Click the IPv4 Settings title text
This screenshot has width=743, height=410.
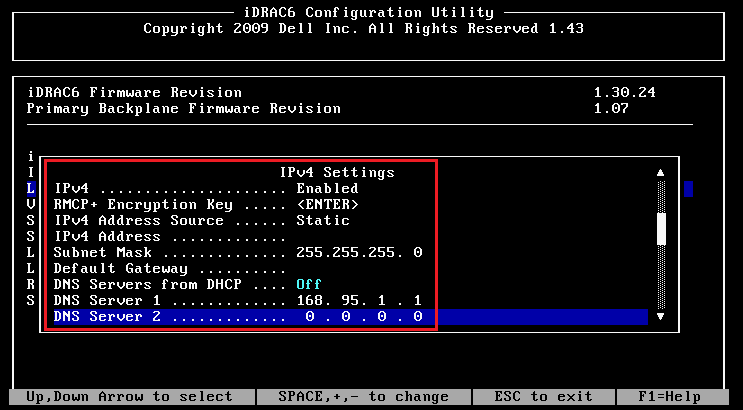point(337,172)
